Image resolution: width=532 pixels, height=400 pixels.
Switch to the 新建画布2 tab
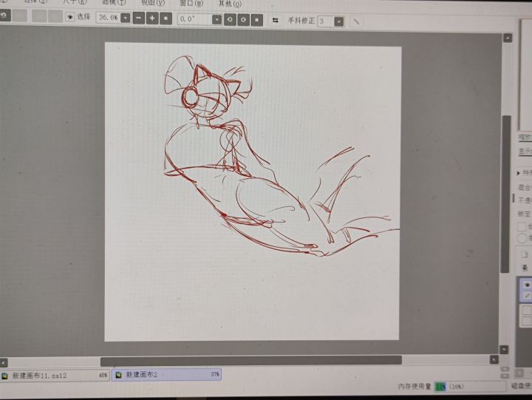(x=166, y=375)
